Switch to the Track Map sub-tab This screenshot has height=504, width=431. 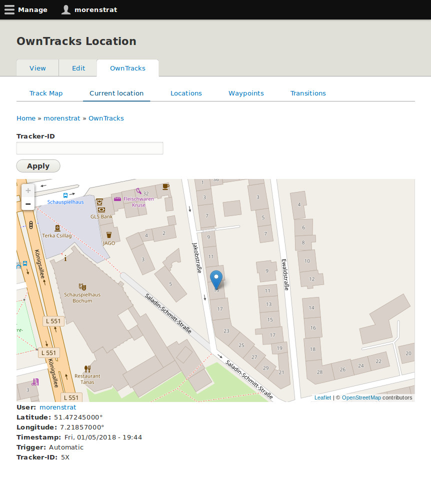pos(46,93)
